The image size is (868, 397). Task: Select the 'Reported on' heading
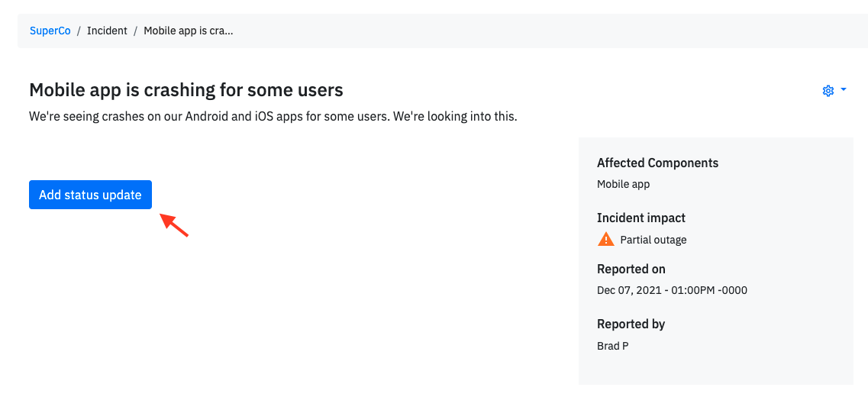[x=631, y=269]
